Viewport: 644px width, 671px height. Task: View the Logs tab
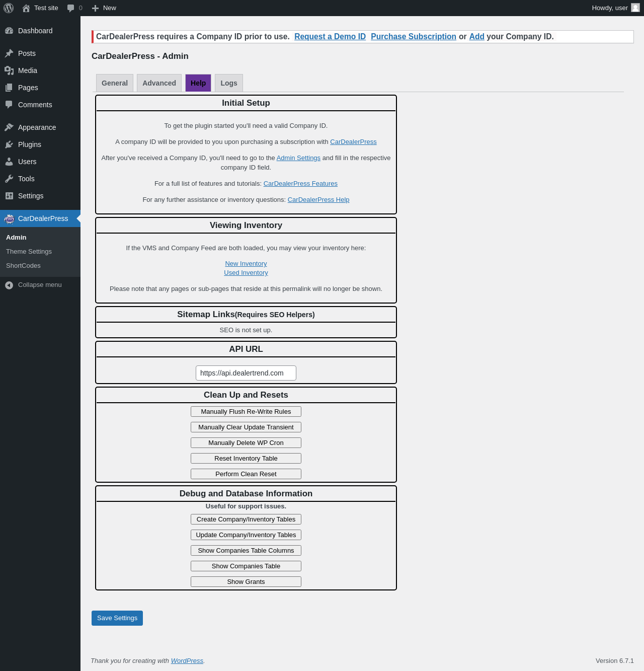[x=229, y=83]
